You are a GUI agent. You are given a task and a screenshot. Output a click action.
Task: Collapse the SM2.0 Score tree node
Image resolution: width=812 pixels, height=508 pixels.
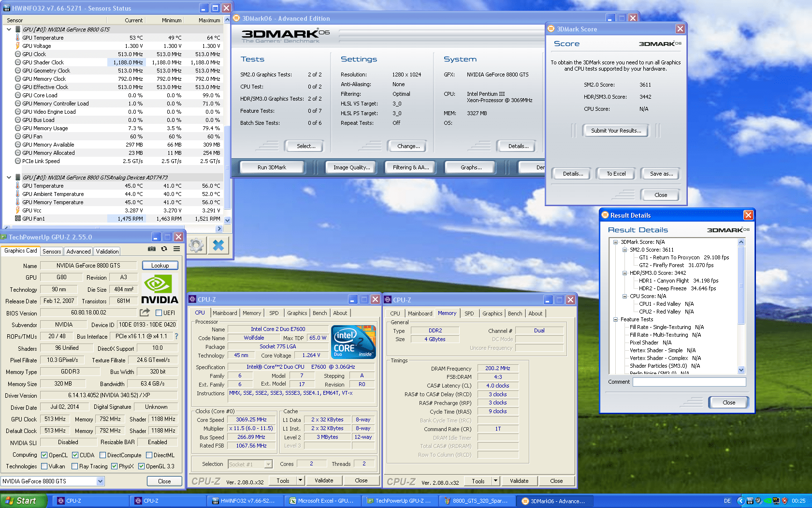pos(624,250)
